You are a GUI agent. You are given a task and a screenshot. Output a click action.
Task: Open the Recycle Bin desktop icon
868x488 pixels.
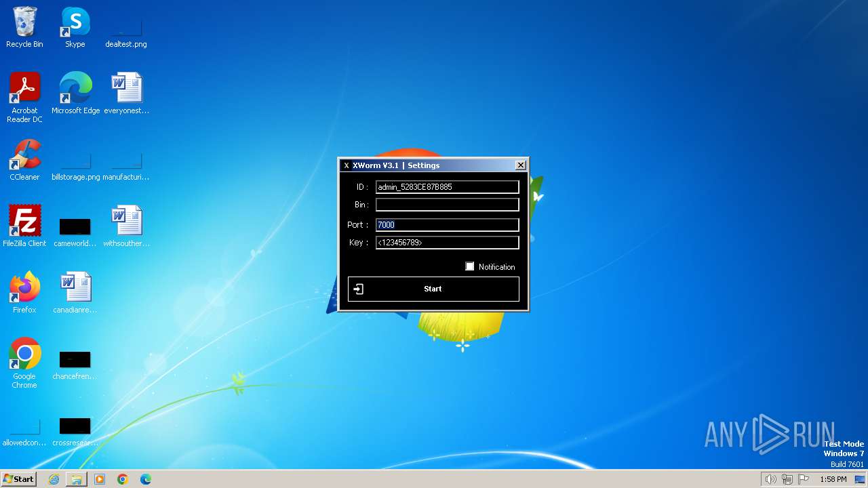coord(24,27)
